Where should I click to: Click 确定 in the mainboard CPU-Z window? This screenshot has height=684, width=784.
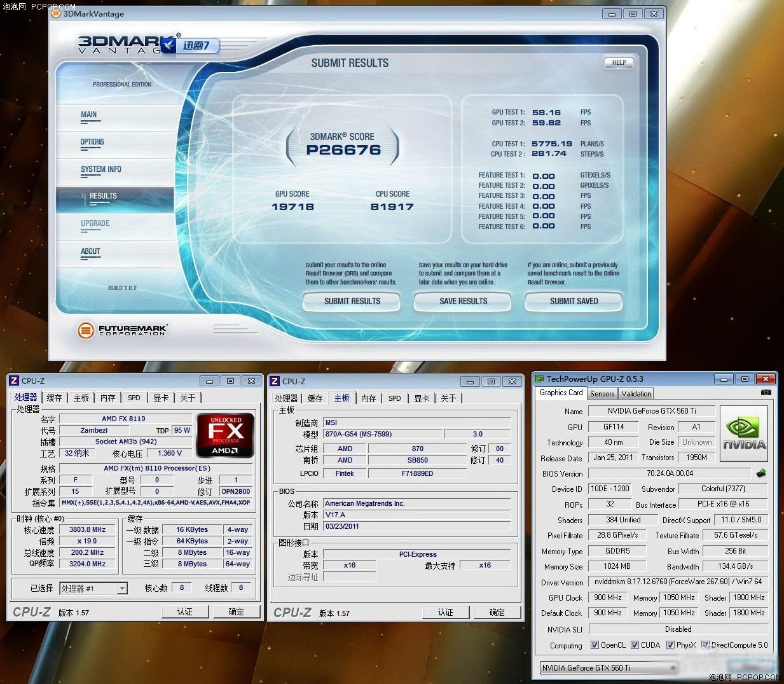[497, 612]
